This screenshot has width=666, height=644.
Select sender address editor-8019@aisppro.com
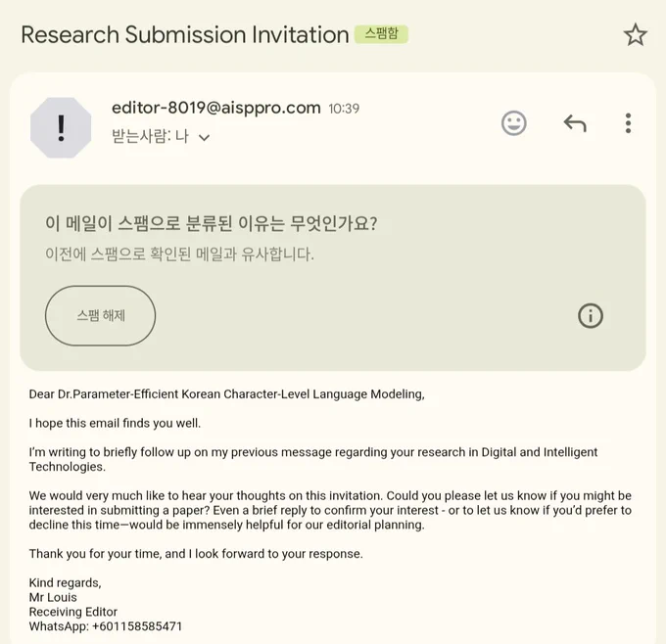[x=215, y=108]
